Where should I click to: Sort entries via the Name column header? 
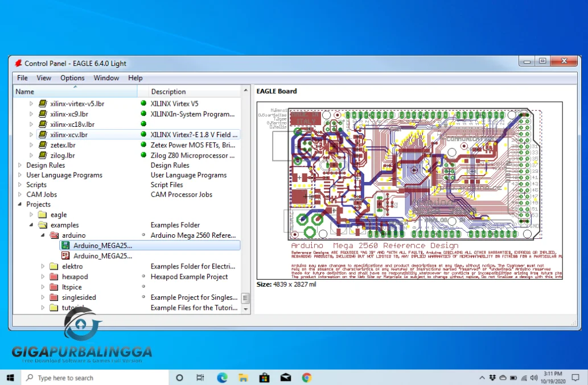24,91
